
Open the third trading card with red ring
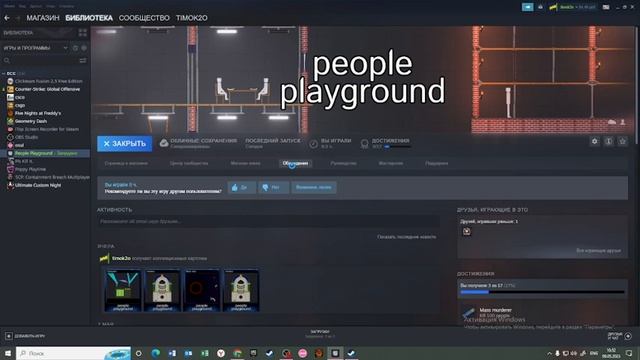point(202,290)
